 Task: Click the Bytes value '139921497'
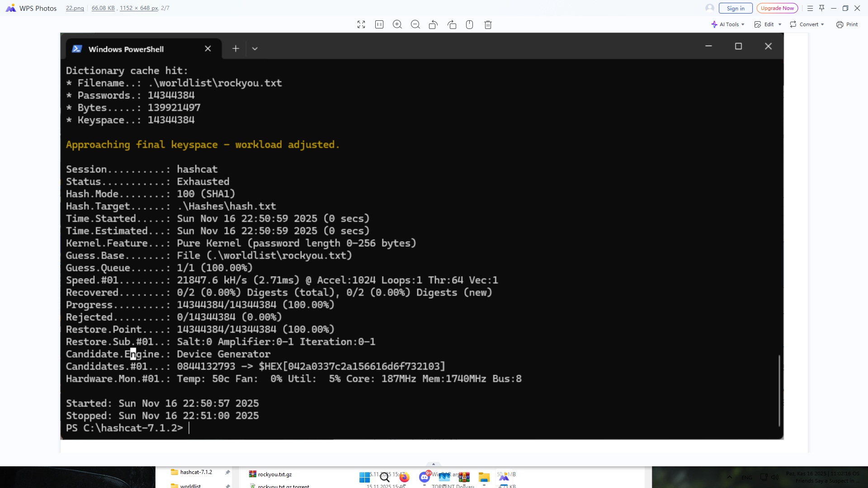(174, 108)
